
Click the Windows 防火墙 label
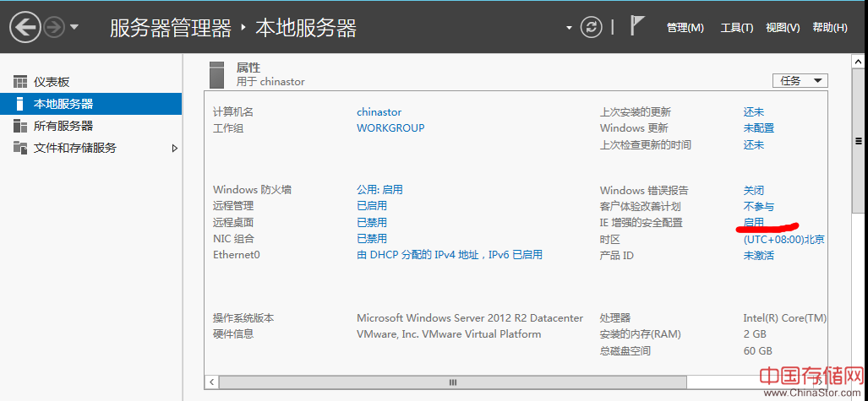(x=252, y=190)
